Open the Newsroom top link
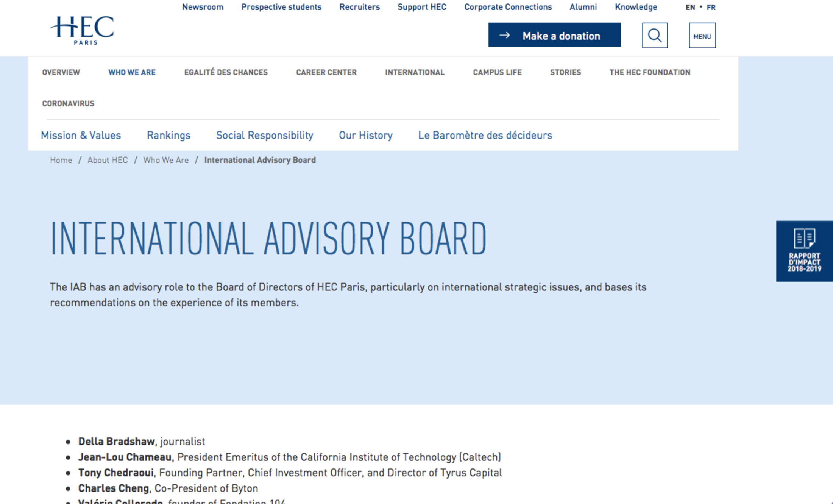The image size is (833, 504). click(x=203, y=7)
